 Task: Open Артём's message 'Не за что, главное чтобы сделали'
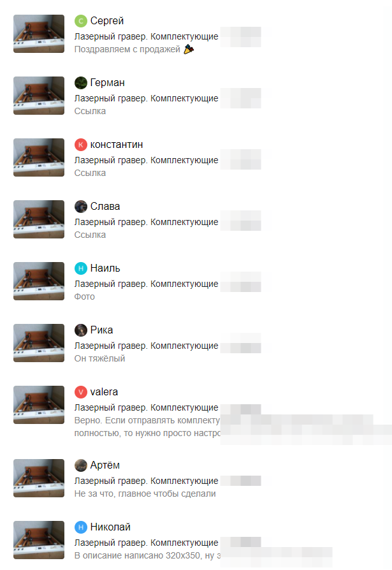(145, 493)
